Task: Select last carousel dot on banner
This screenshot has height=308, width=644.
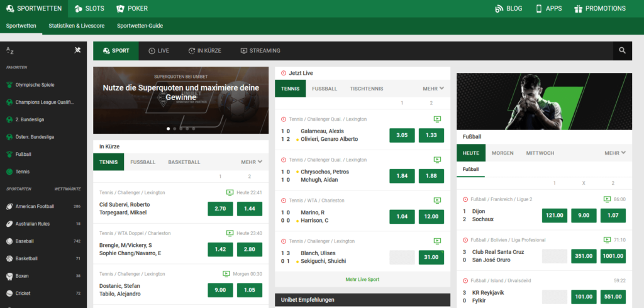Action: 194,128
